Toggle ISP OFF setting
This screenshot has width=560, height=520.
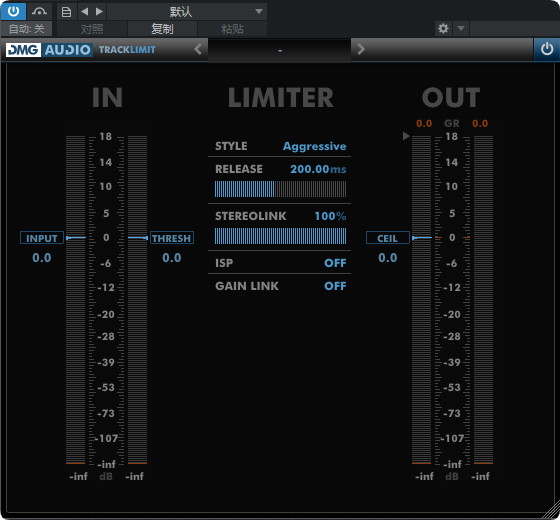click(335, 263)
